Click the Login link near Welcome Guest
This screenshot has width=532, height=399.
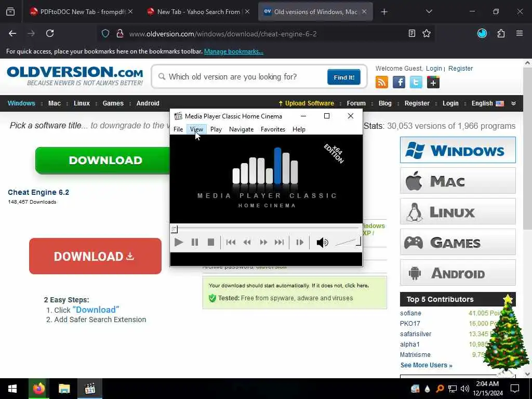click(434, 68)
